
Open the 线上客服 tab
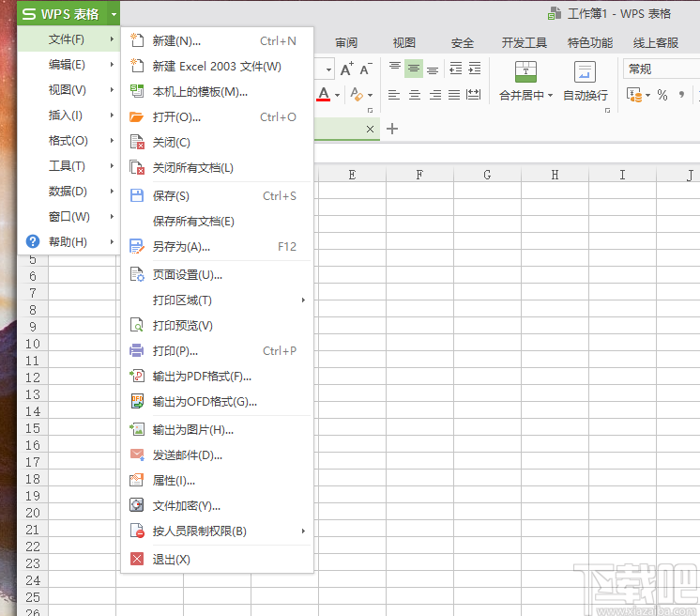[655, 43]
